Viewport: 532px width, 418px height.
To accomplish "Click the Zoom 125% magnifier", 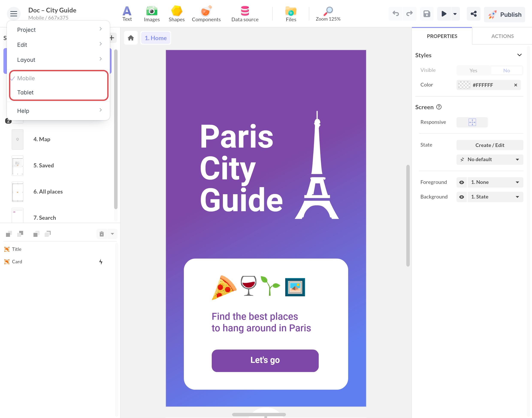I will point(328,14).
